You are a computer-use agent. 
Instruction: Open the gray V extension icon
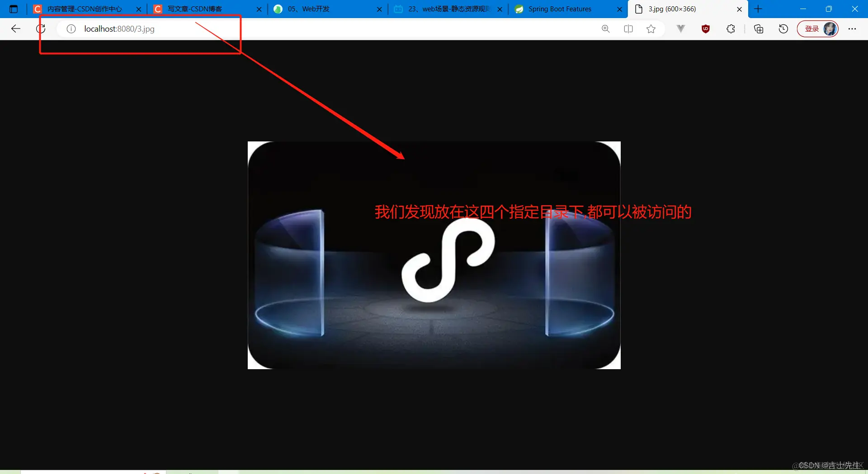pos(681,29)
